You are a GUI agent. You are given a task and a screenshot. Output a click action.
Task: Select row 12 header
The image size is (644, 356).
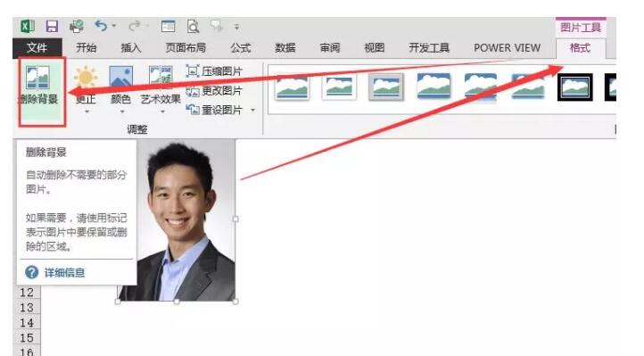click(x=27, y=293)
